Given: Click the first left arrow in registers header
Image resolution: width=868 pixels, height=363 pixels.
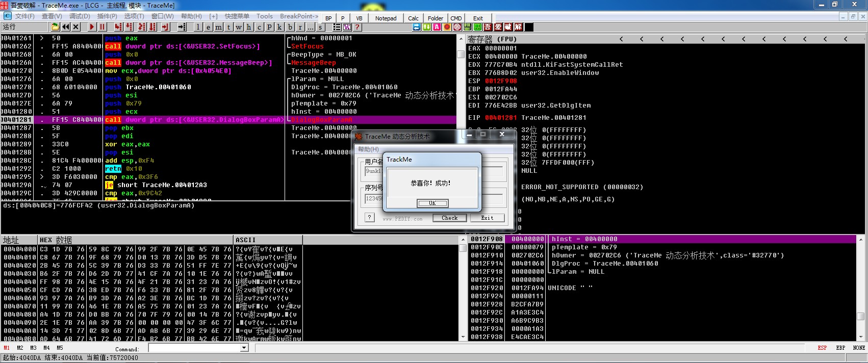Looking at the screenshot, I should coord(621,39).
